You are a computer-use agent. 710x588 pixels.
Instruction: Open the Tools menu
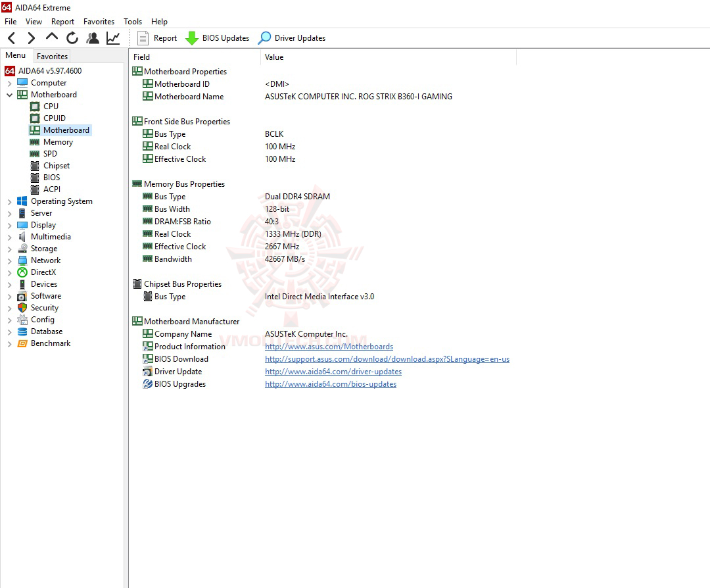[x=133, y=21]
